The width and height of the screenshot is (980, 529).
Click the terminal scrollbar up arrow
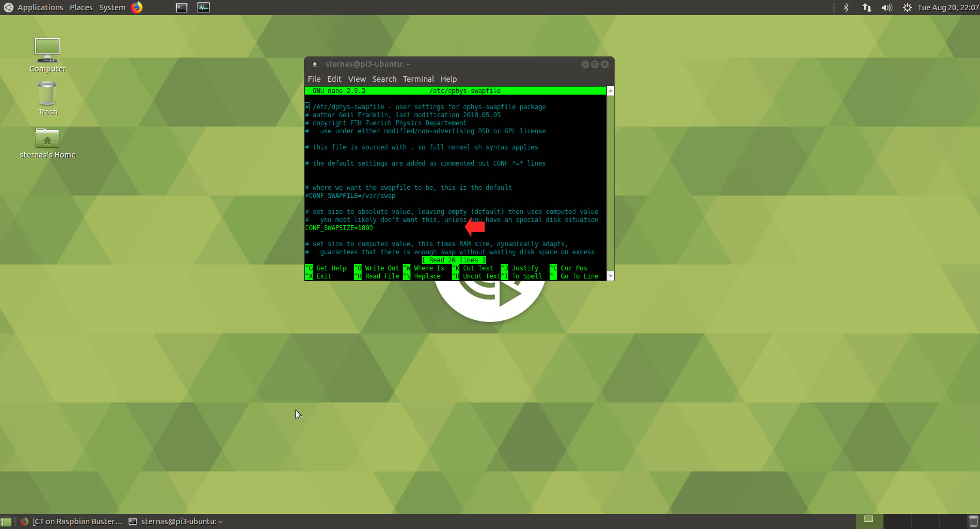coord(610,91)
